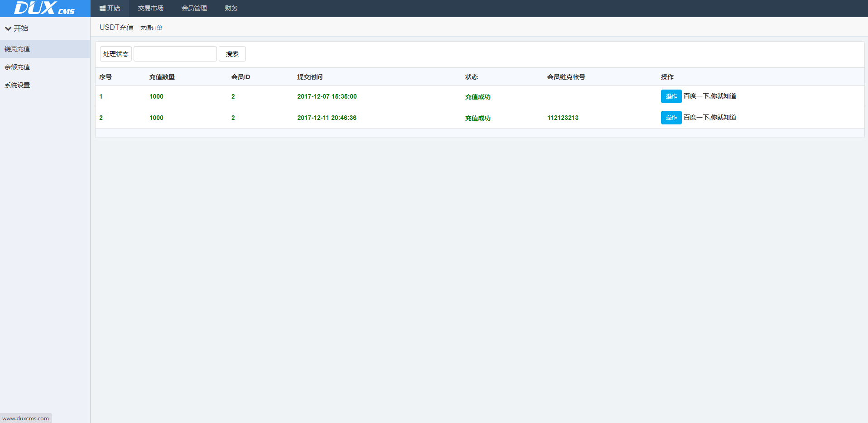Click the 充值订单 breadcrumb label
The image size is (868, 423).
tap(151, 28)
